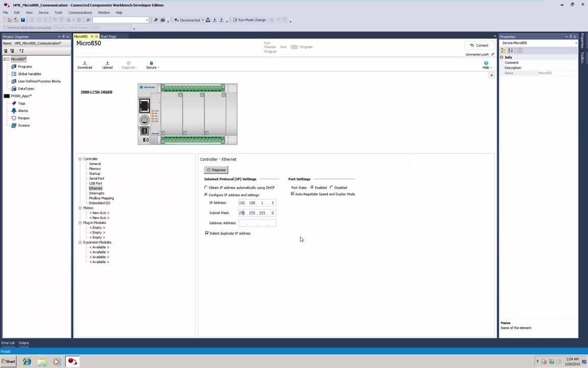Click the Save icon in the toolbar
The height and width of the screenshot is (368, 588).
coord(22,20)
